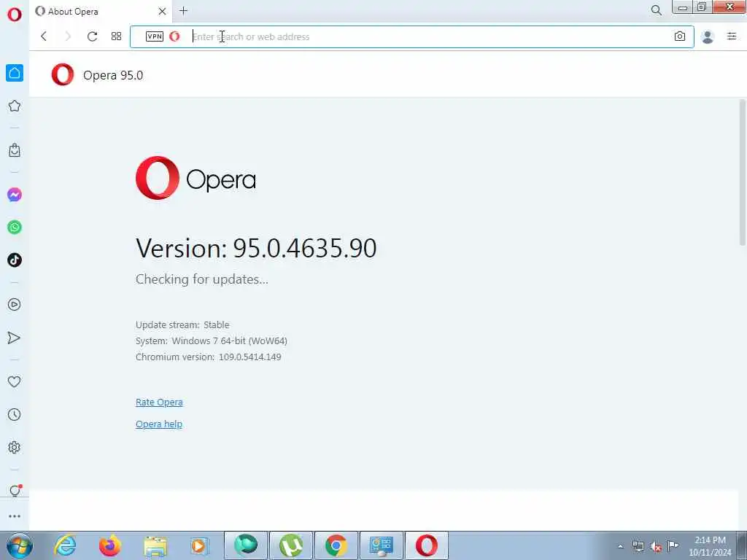This screenshot has width=747, height=560.
Task: Switch to Chrome in the taskbar
Action: tap(336, 545)
